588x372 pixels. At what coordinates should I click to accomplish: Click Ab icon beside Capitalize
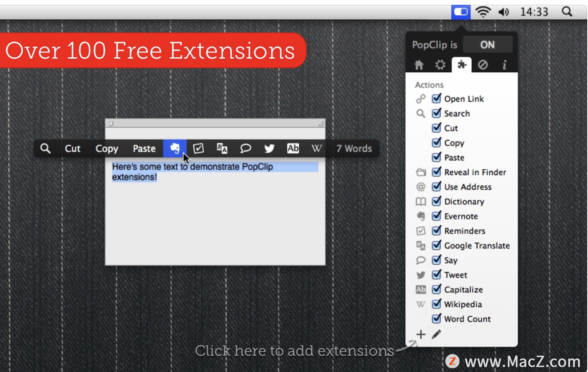coord(421,290)
